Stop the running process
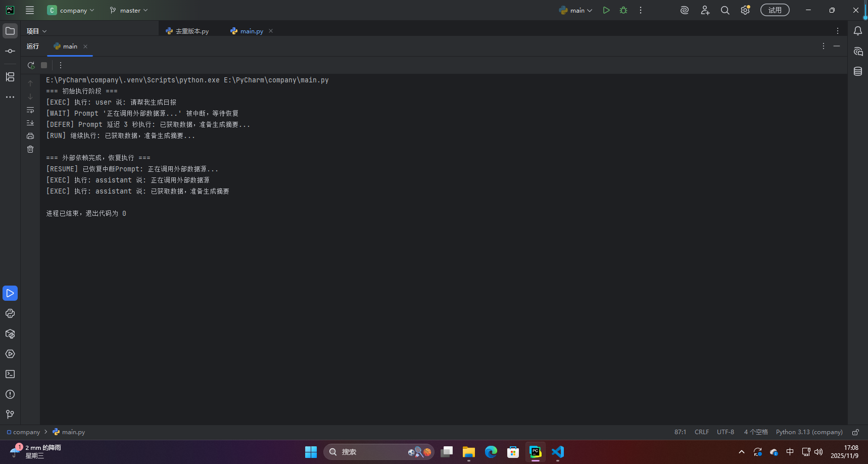868x464 pixels. (x=44, y=65)
